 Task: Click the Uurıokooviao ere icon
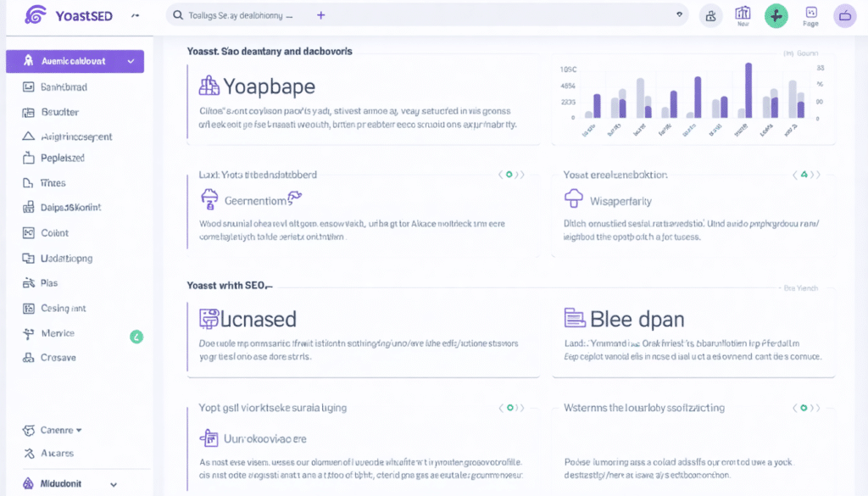coord(209,437)
